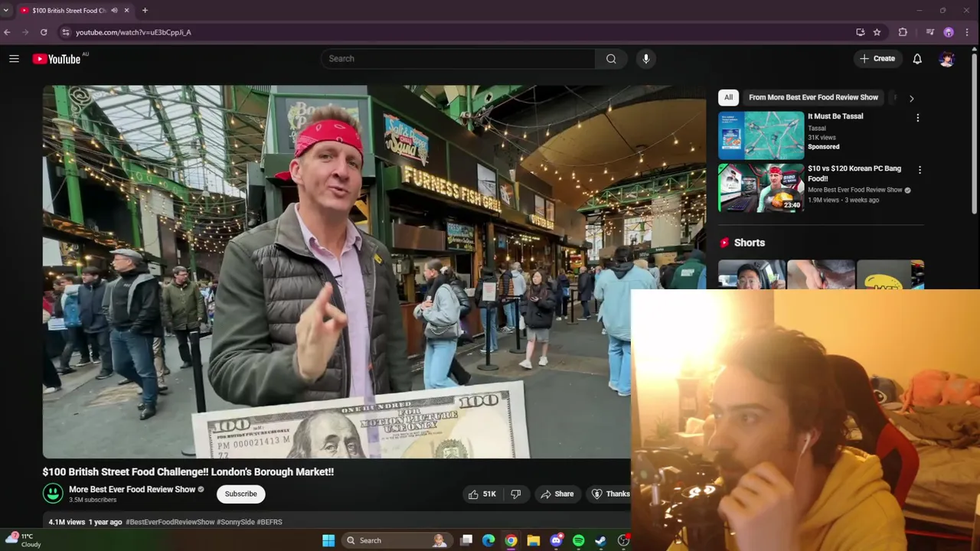Open the #SonnySide hashtag link

236,522
